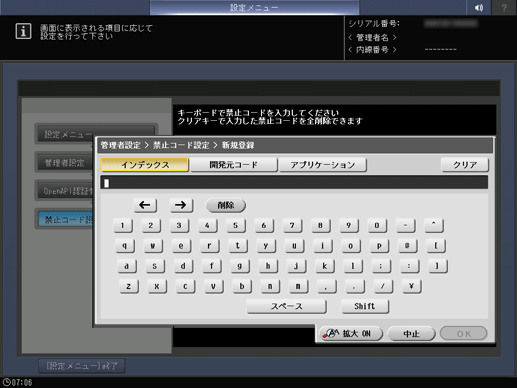
Task: Select the インデックス tab
Action: pos(145,165)
